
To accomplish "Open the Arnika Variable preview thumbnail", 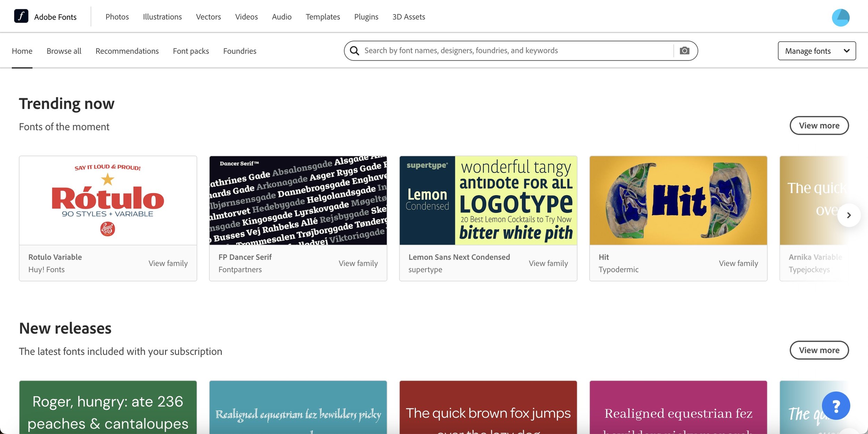I will coord(814,200).
